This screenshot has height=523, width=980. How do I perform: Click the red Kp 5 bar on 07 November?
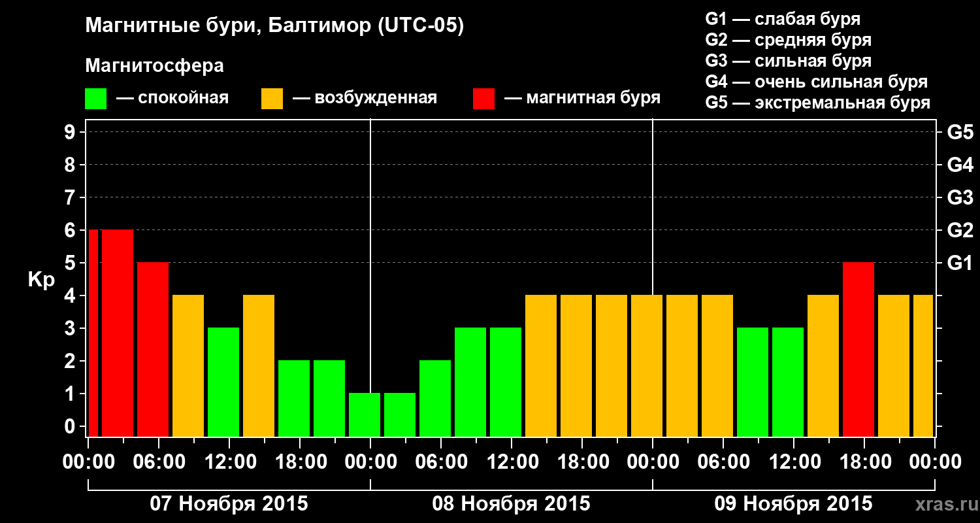coord(153,349)
